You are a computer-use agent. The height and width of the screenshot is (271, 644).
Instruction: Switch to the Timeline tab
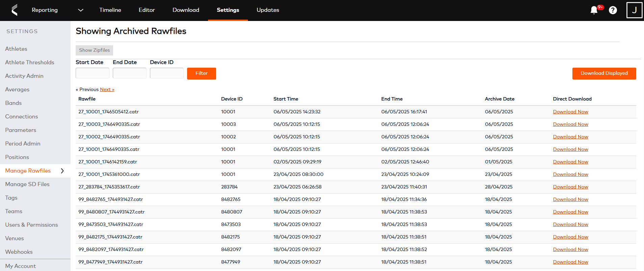click(110, 10)
